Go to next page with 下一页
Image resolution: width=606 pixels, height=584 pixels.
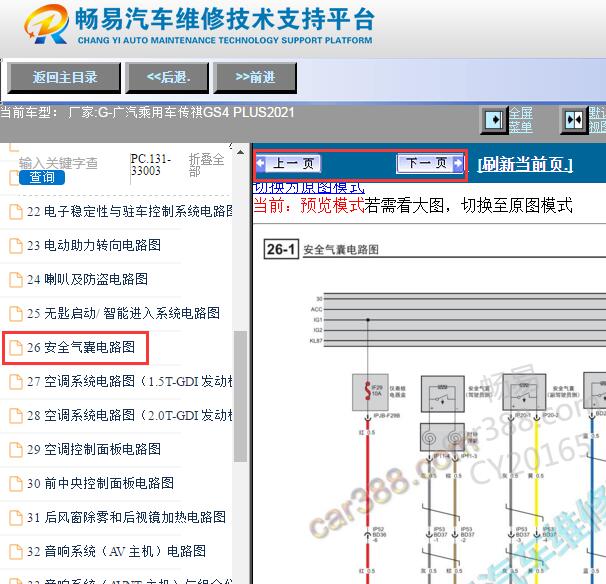(x=430, y=163)
